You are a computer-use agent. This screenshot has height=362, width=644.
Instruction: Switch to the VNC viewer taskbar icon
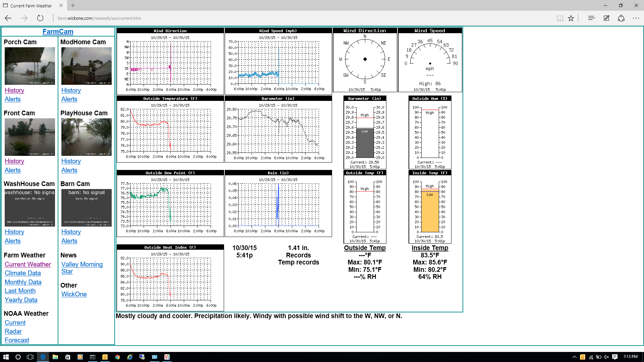pyautogui.click(x=167, y=357)
